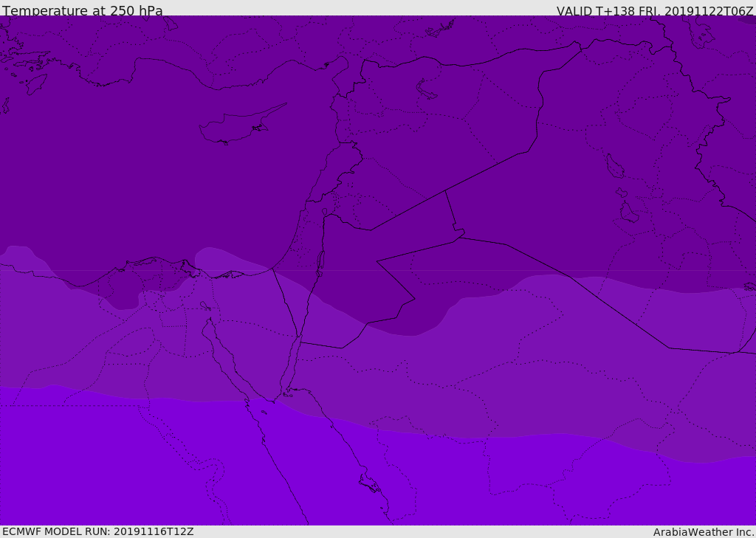Click the 'ArabiaWeather Inc.' credit text
Screen dimensions: 756x538
point(703,532)
